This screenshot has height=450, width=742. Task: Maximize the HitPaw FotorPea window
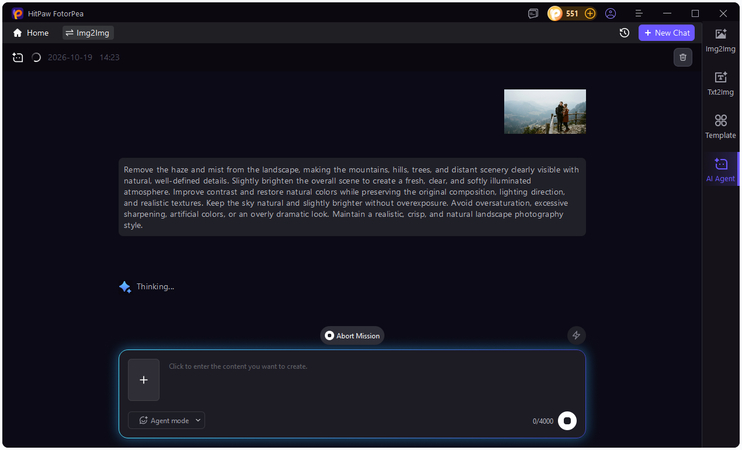(695, 14)
